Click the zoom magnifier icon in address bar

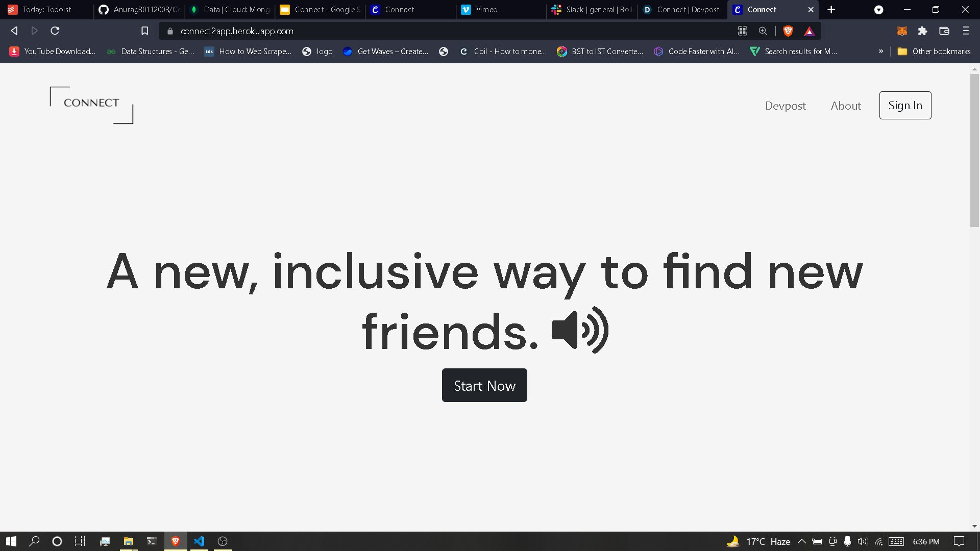click(x=763, y=31)
